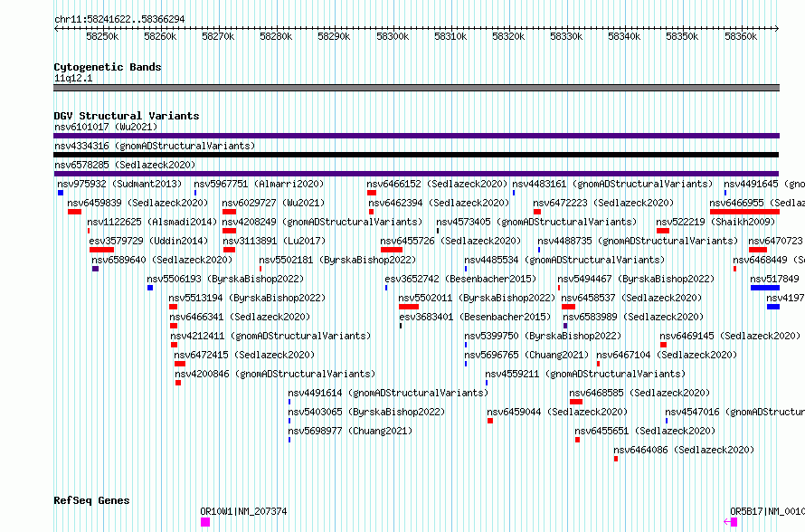Click the 58300k ruler position label
This screenshot has height=532, width=805.
click(x=393, y=36)
